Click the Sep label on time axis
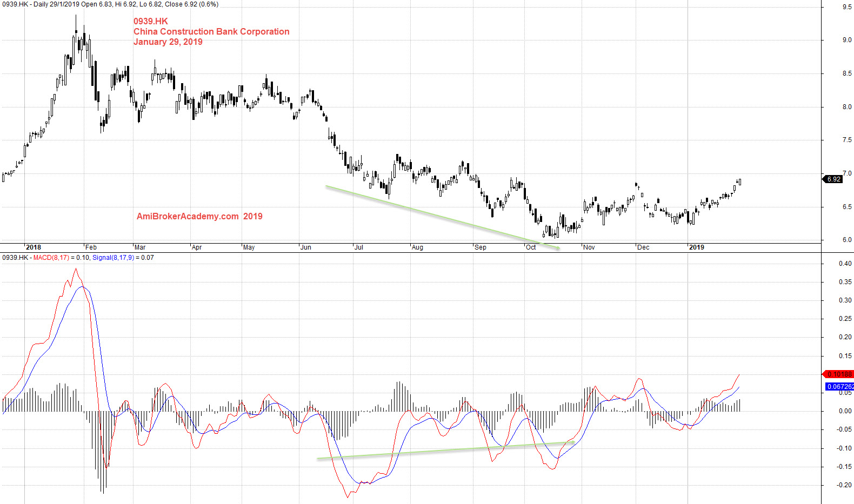Screen dimensions: 854x504 pos(481,247)
